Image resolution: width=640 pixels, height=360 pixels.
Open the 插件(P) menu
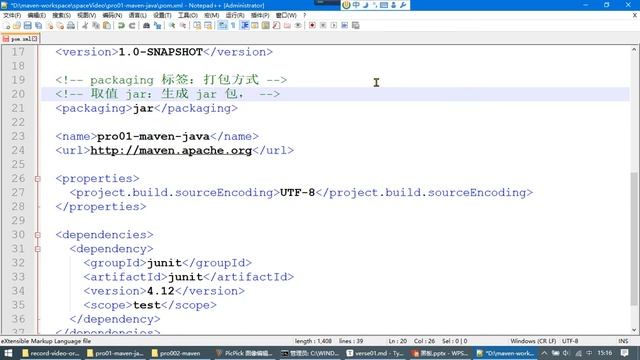coord(260,15)
